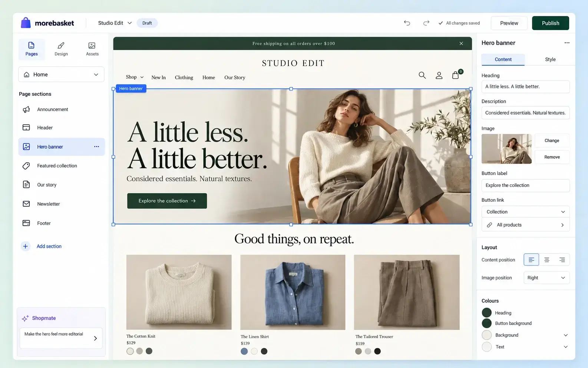The image size is (588, 368).
Task: Click the Button label input field
Action: pos(525,185)
